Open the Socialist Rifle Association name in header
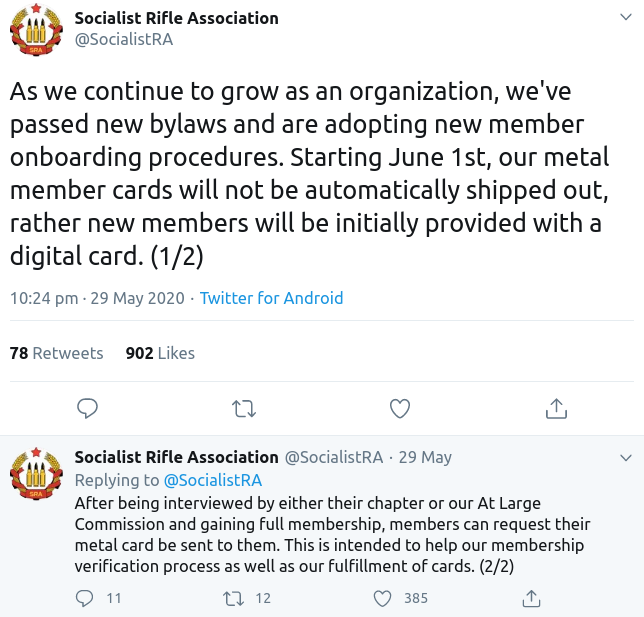Screen dimensions: 644x617 pyautogui.click(x=177, y=18)
